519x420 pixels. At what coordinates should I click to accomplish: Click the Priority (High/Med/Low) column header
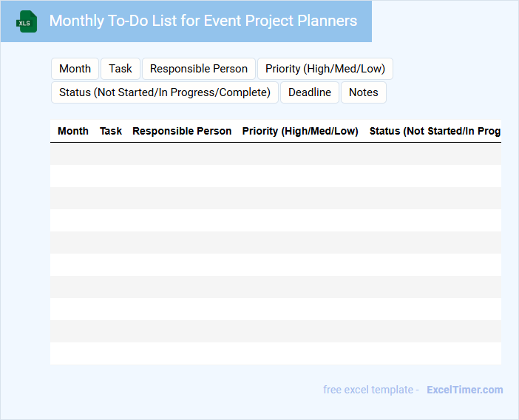(300, 131)
